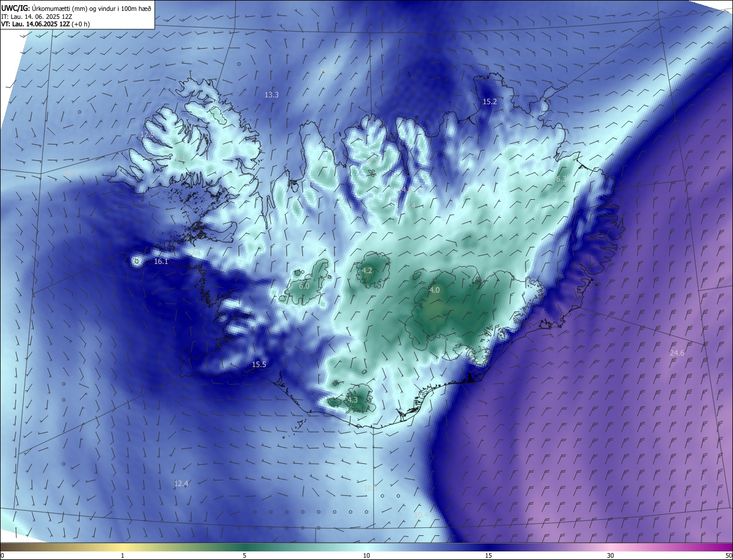Click the "IT: Lau. 14. 06. 2025 12Z" line
The height and width of the screenshot is (560, 733).
click(37, 16)
